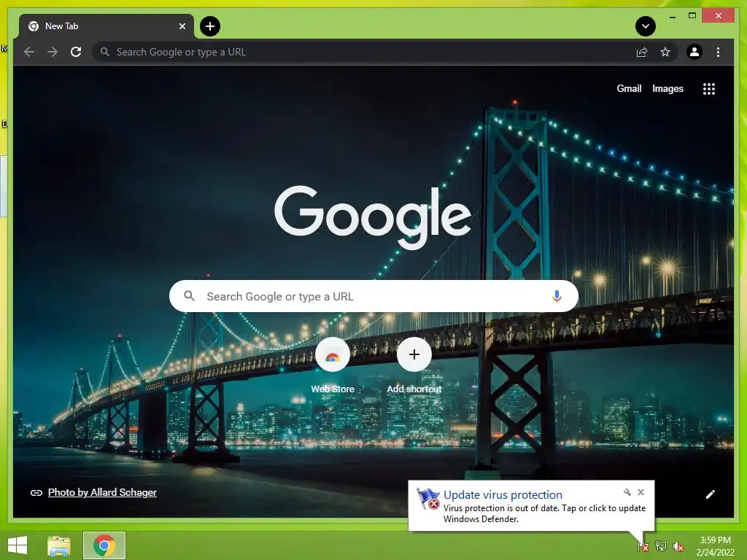
Task: Click the Customize this page pencil icon
Action: point(710,494)
